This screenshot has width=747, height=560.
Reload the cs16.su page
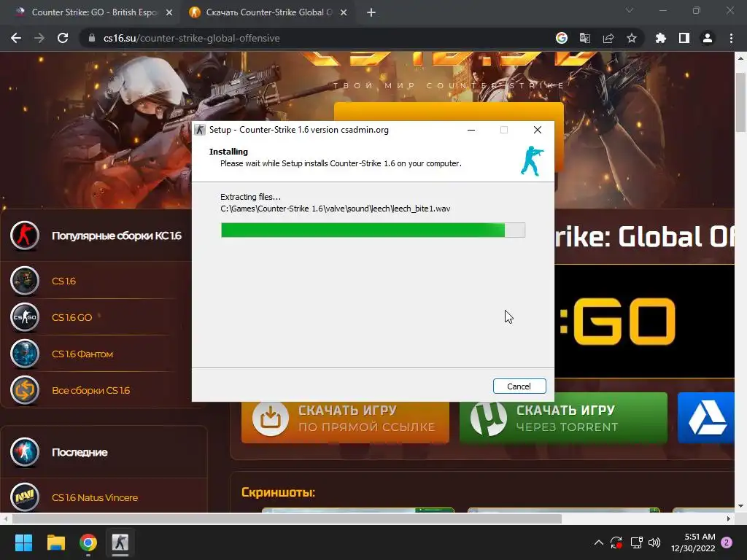[x=63, y=38]
